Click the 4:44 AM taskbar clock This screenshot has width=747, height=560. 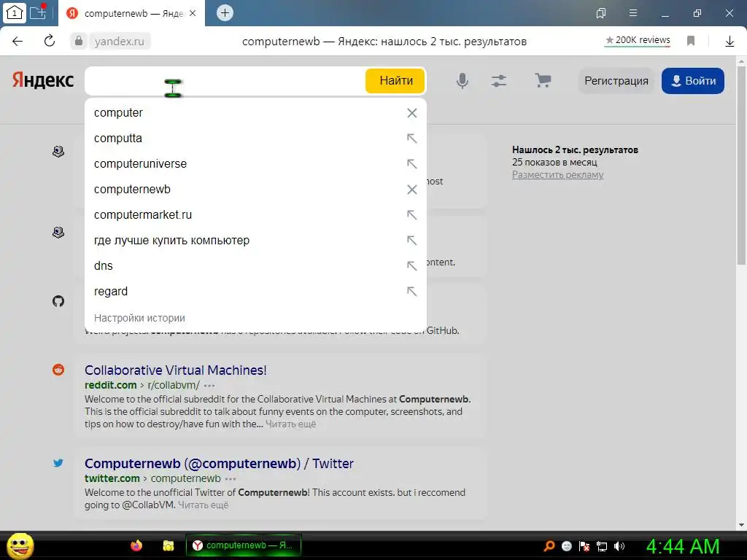pos(682,546)
